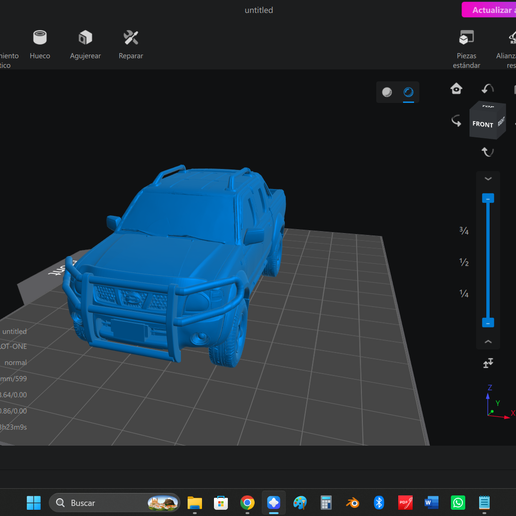Screen dimensions: 516x516
Task: Open File Explorer from the taskbar
Action: 195,503
